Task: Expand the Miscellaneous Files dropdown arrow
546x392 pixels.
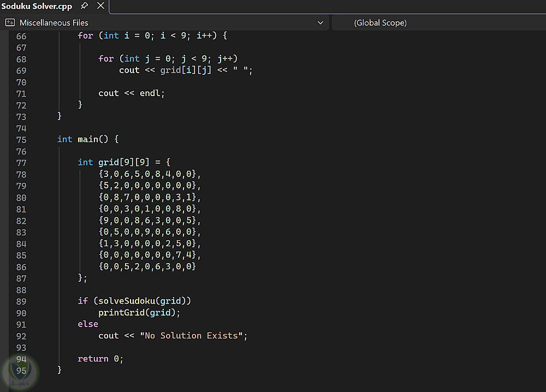Action: tap(321, 22)
